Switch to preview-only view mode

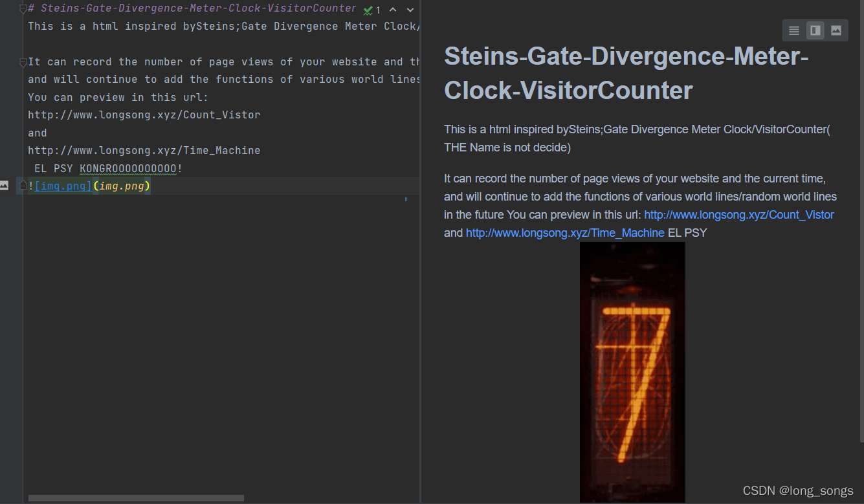click(836, 30)
